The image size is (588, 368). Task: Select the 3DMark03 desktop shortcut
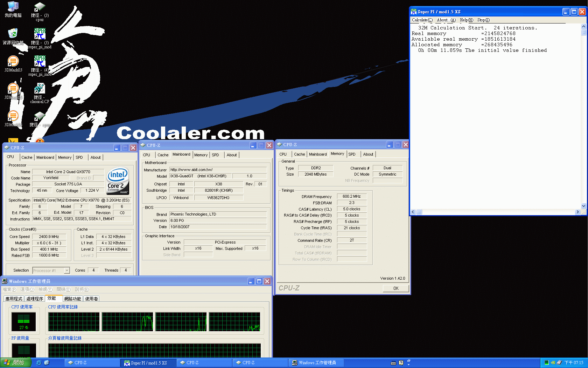tap(13, 64)
